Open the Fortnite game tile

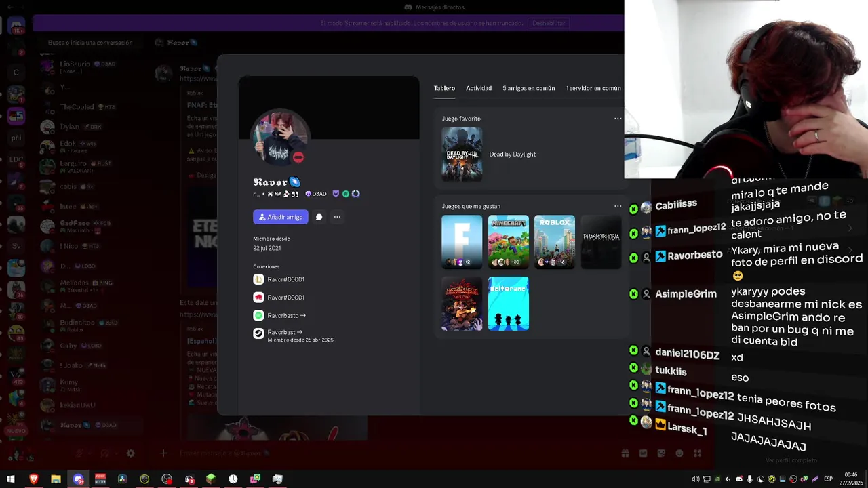[x=462, y=242]
